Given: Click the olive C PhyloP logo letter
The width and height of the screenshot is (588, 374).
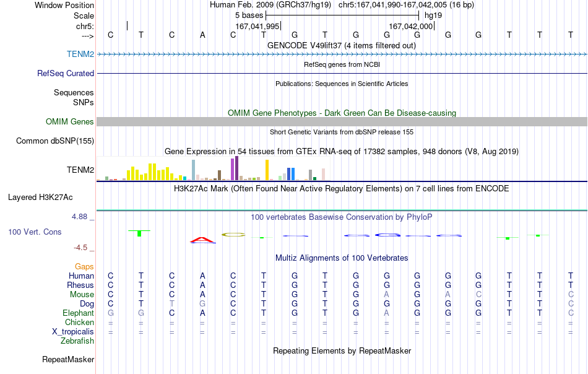Looking at the screenshot, I should [x=233, y=235].
